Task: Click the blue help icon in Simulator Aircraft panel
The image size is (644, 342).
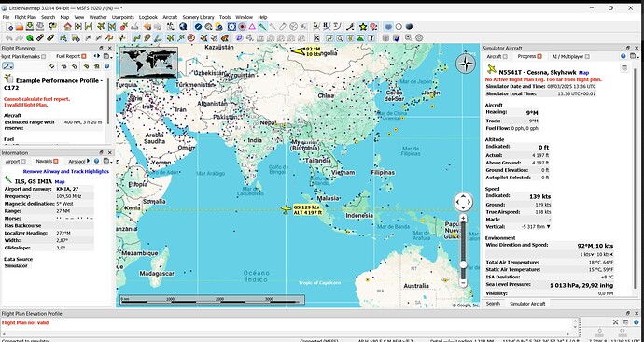Action: tap(623, 56)
